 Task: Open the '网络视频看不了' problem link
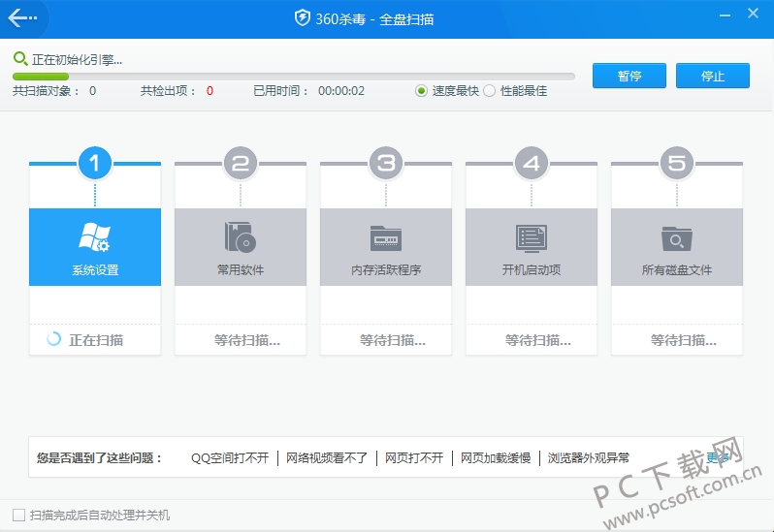click(327, 457)
